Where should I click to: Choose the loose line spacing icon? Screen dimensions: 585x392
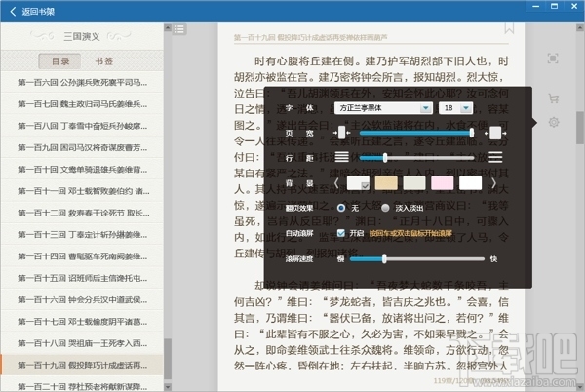pos(495,157)
